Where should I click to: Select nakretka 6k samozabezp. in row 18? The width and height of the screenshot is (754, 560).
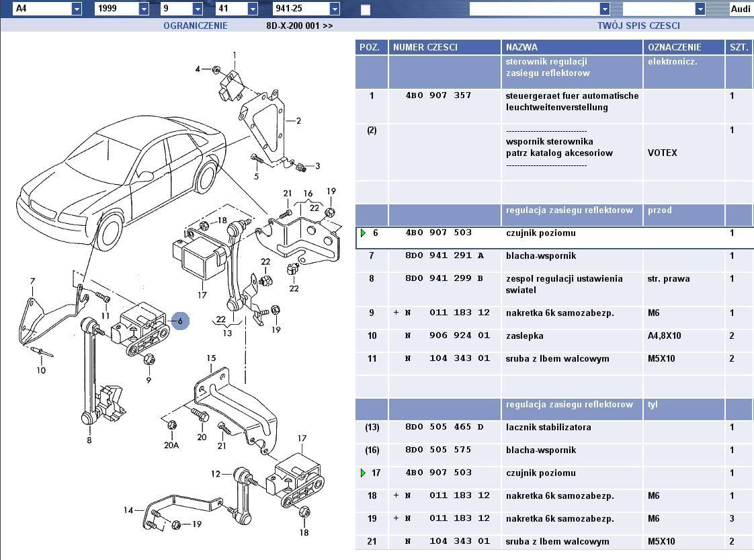coord(560,495)
